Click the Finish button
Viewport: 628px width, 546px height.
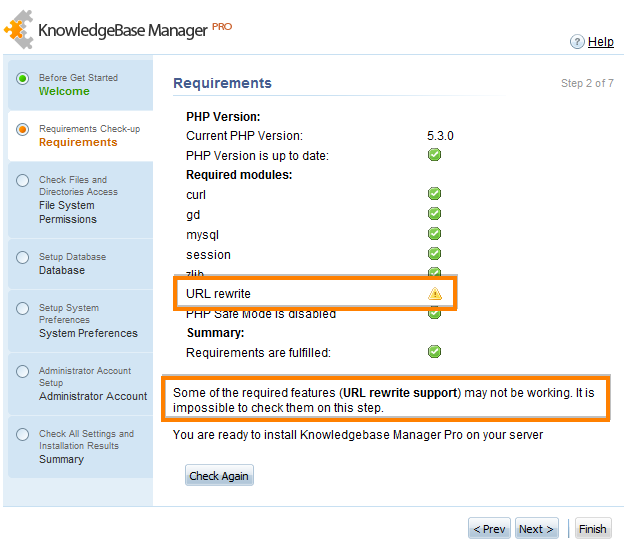[x=593, y=529]
